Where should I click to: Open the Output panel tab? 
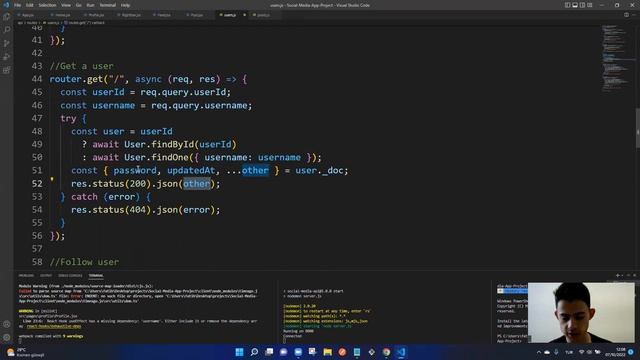pos(46,276)
